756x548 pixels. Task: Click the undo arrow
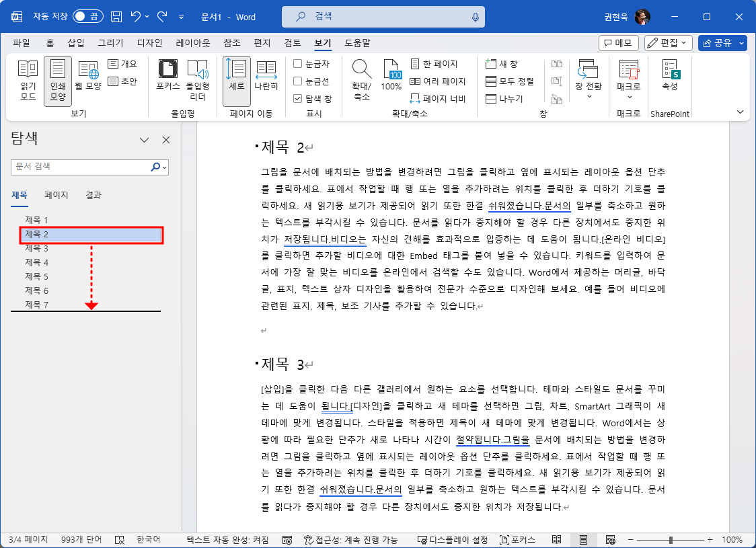tap(135, 17)
